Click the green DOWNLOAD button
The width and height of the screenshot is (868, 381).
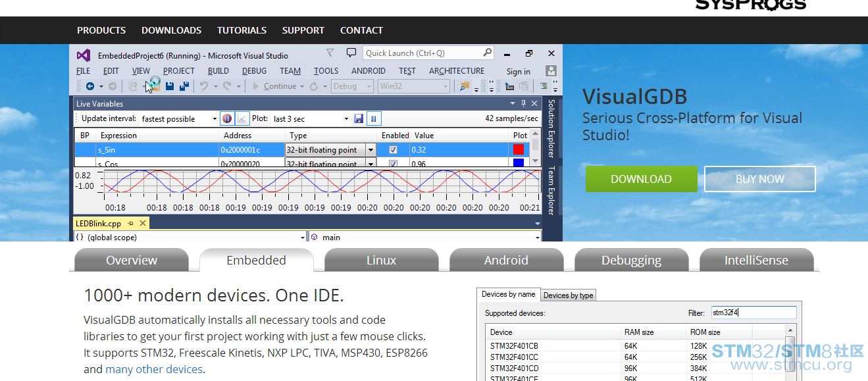pos(641,179)
